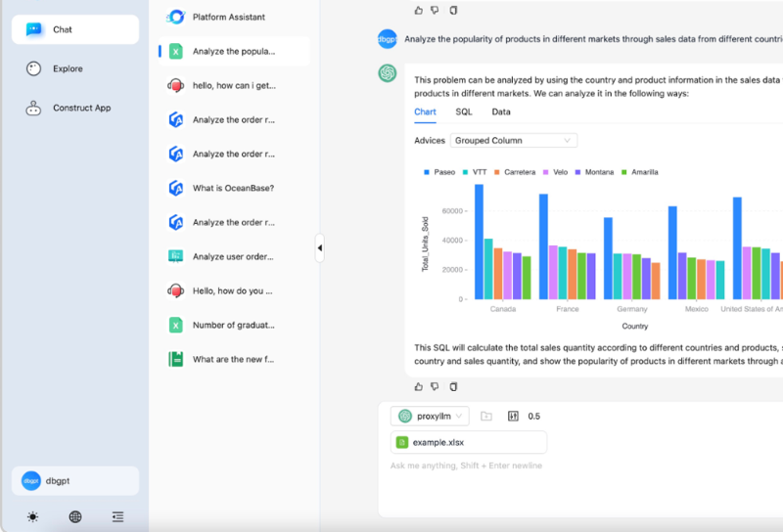Open the 'What is OceanBase?' conversation
The height and width of the screenshot is (532, 783).
233,188
